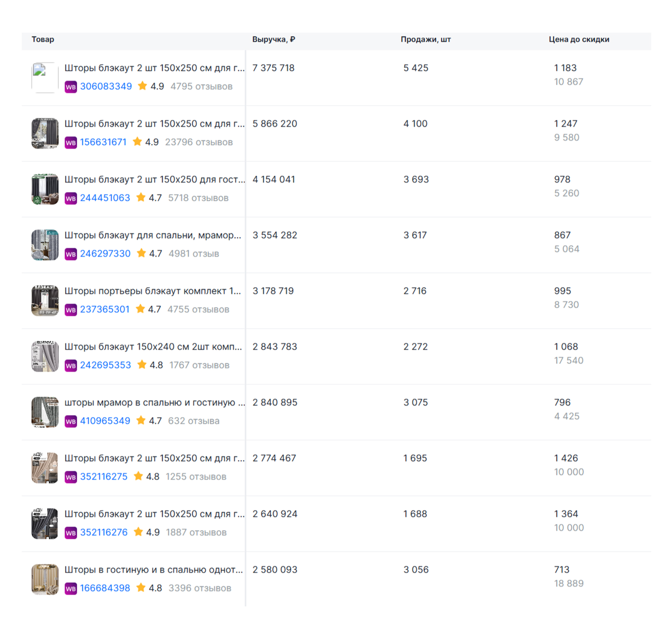Sort by the Продажи, шт column header
This screenshot has width=672, height=639.
click(x=425, y=40)
